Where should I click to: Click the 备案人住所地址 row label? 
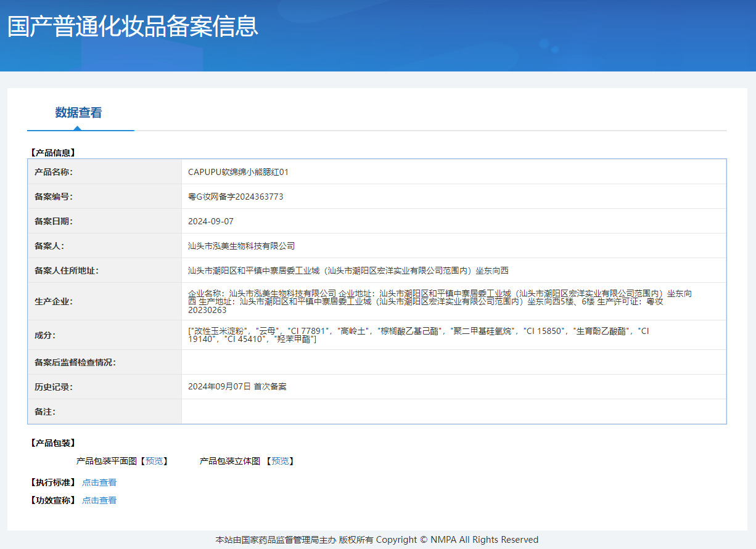click(x=67, y=270)
